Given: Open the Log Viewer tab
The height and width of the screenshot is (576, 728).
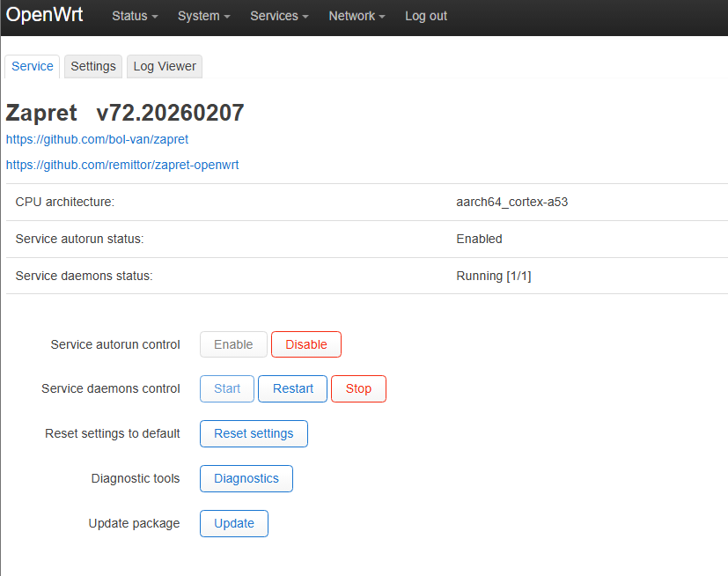Looking at the screenshot, I should pyautogui.click(x=165, y=66).
